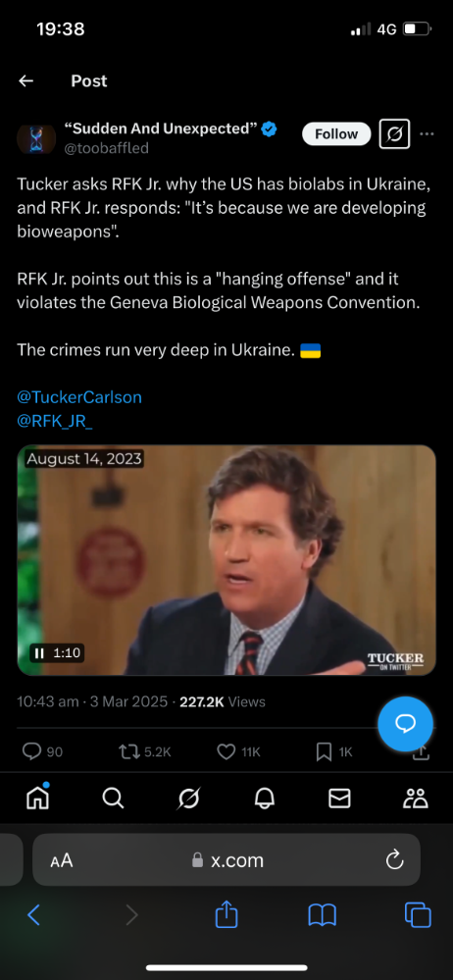Screen dimensions: 453x980
Task: Follow the Sudden And Unexpected account
Action: click(x=336, y=133)
